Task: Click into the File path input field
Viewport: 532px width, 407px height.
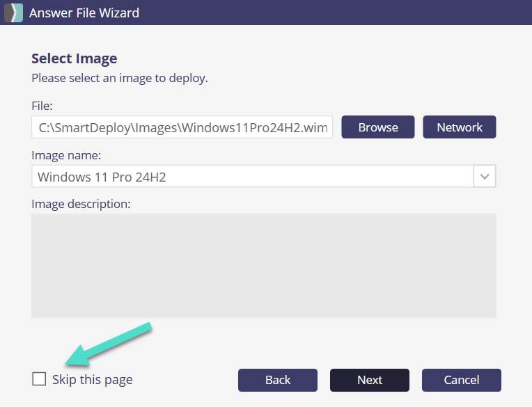Action: point(182,127)
